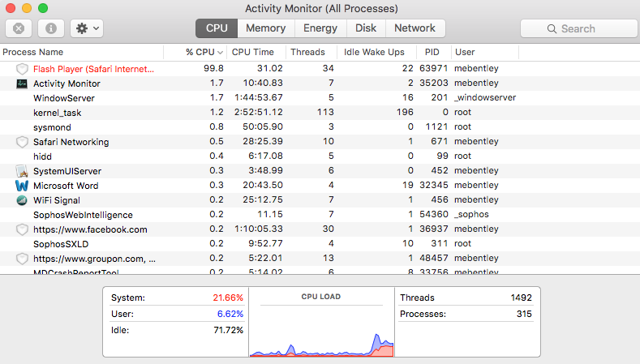Click the 2:52:51.12 CPU time value
Image resolution: width=640 pixels, height=364 pixels.
(259, 112)
